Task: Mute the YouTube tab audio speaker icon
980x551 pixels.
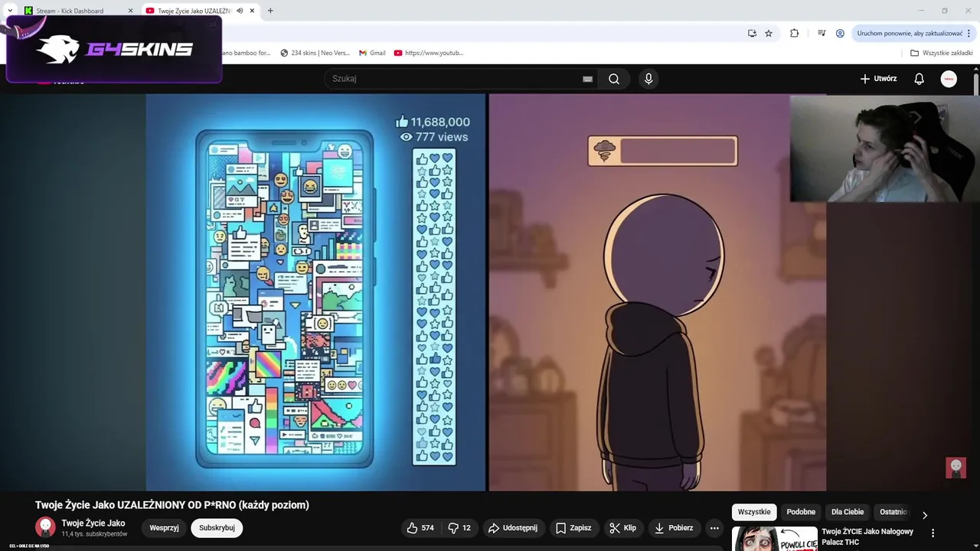Action: tap(240, 11)
